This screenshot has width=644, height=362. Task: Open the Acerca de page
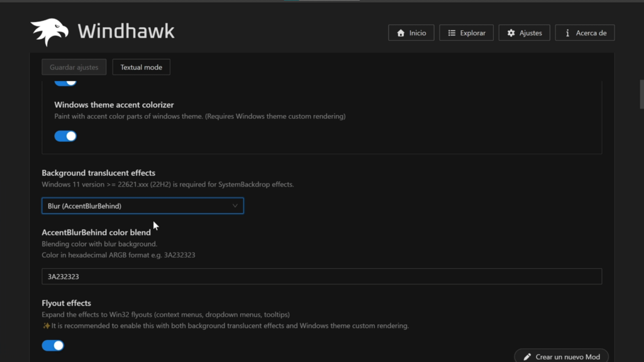point(585,33)
